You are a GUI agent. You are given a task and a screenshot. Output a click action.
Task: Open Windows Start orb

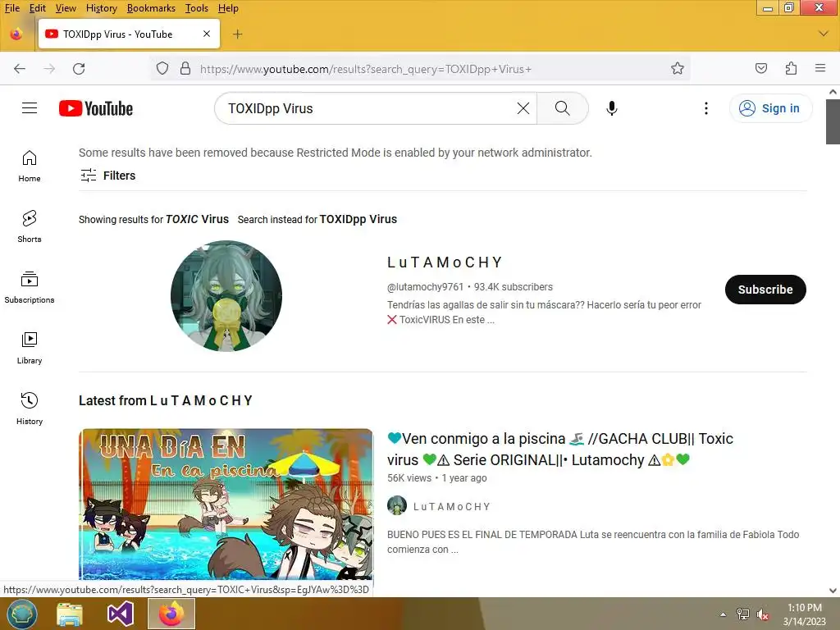coord(22,614)
